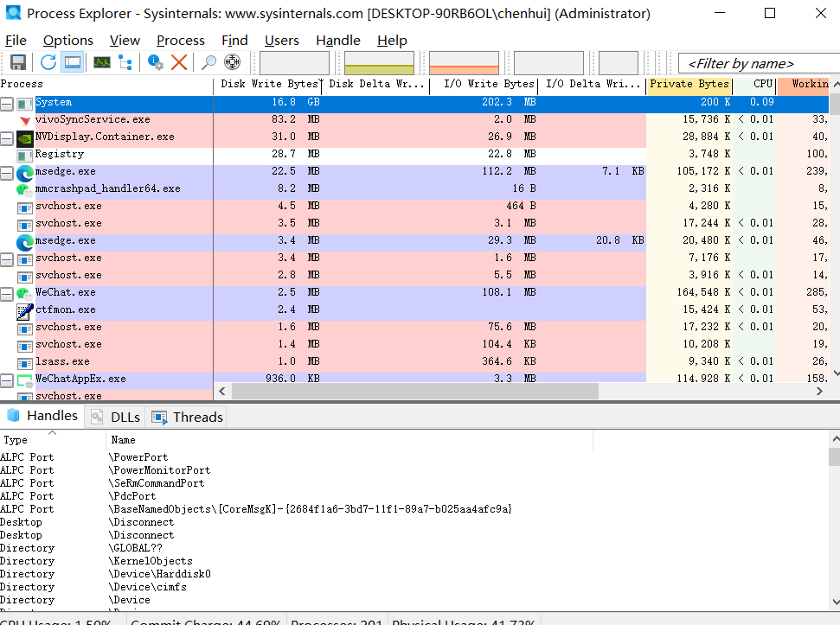Open the View menu
The height and width of the screenshot is (625, 840).
click(x=125, y=40)
